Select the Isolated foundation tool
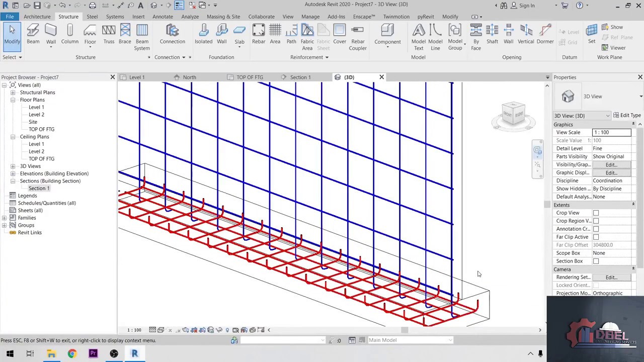Image resolution: width=644 pixels, height=362 pixels. point(204,35)
